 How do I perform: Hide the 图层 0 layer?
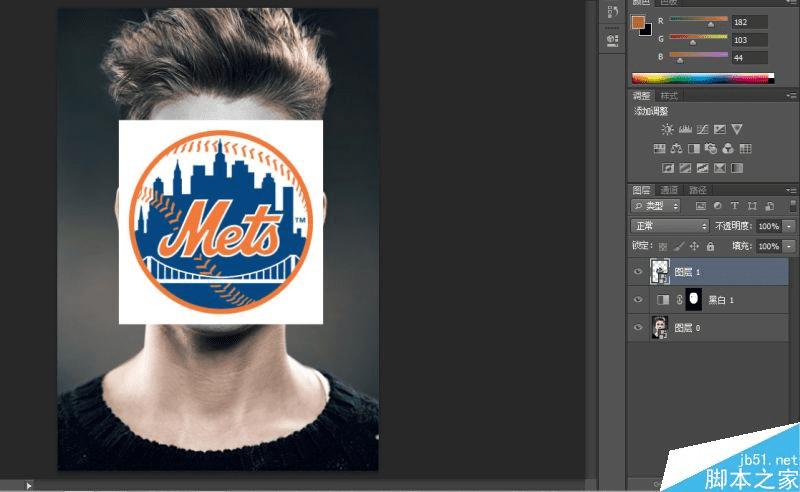click(638, 328)
